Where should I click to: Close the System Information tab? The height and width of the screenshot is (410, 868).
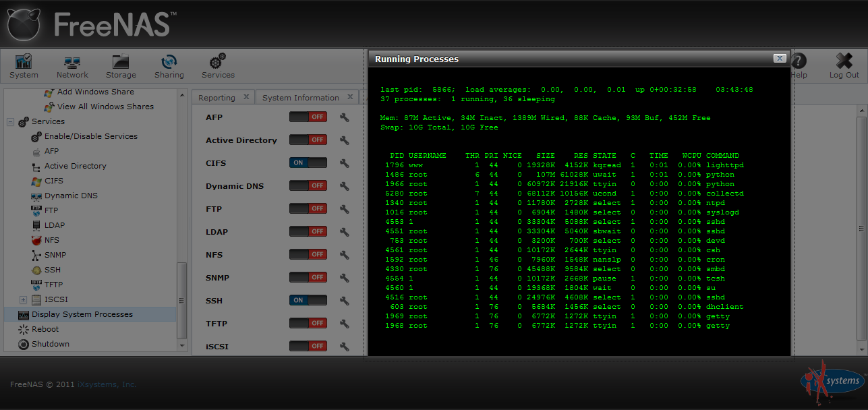point(351,97)
